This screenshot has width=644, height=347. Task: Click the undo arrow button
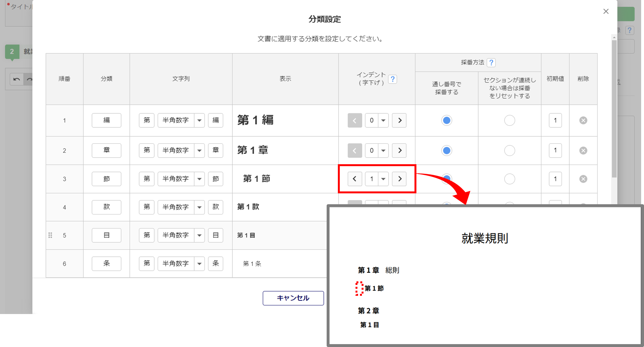tap(17, 79)
